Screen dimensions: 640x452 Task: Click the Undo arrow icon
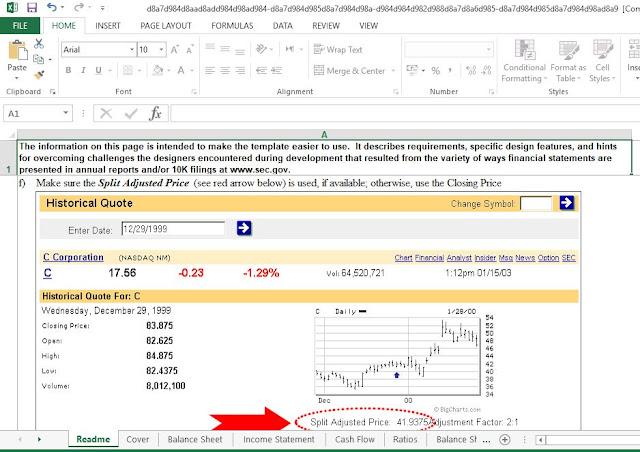point(52,7)
